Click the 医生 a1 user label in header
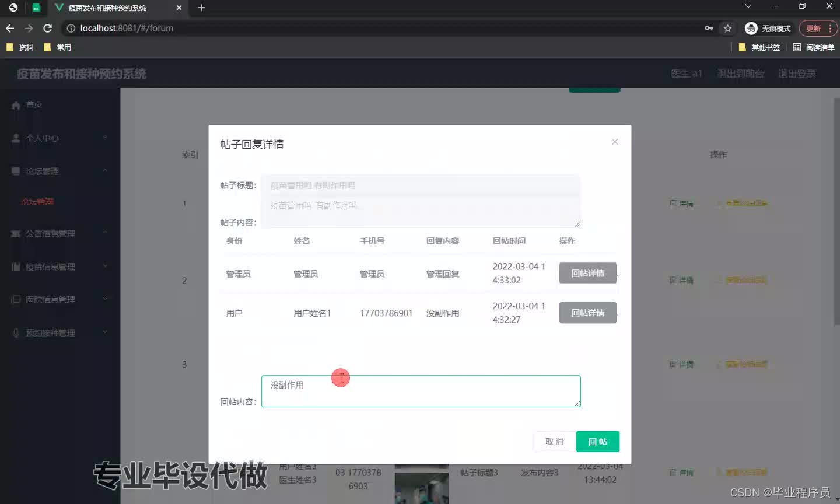Viewport: 840px width, 504px height. click(x=686, y=73)
